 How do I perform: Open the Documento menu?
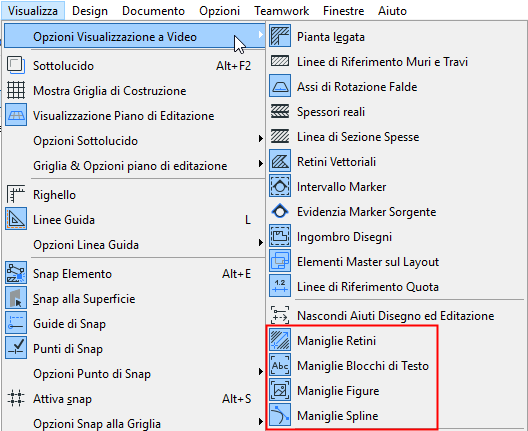[153, 10]
